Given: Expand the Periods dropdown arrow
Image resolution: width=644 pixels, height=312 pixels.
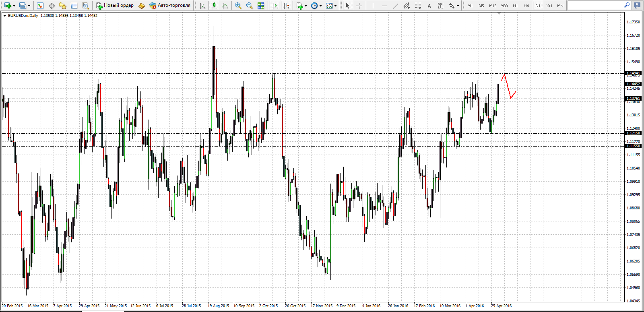Looking at the screenshot, I should 321,6.
